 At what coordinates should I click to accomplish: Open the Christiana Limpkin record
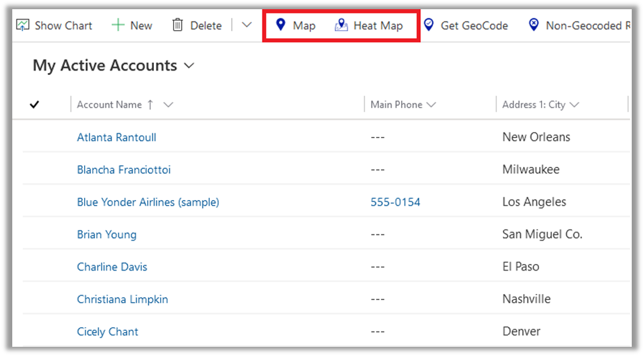(122, 300)
